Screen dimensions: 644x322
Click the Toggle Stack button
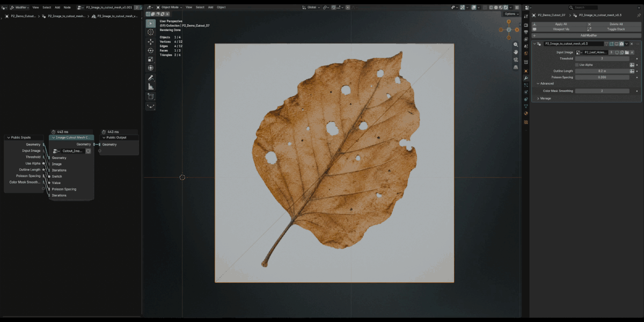coord(613,29)
